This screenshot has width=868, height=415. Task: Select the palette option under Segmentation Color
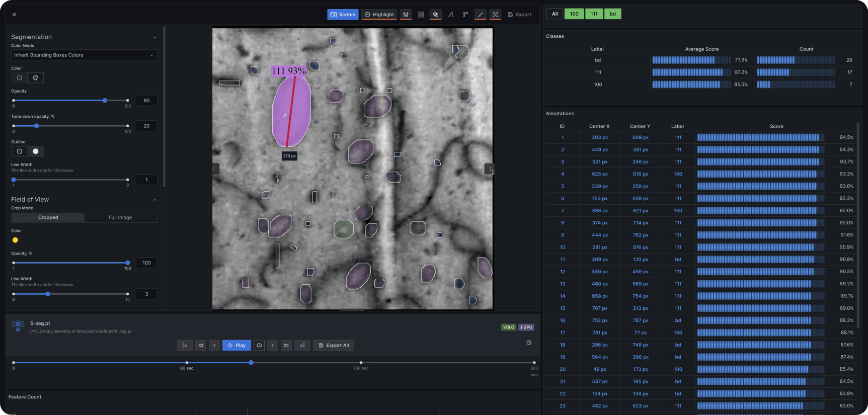(x=35, y=78)
